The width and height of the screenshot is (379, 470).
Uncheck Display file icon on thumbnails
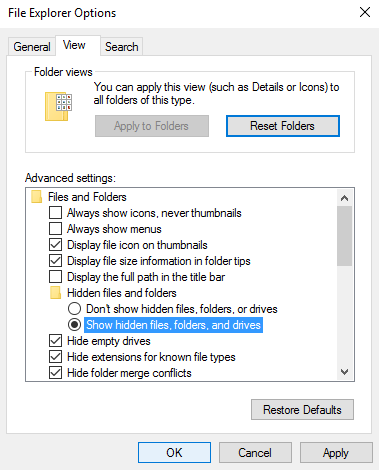point(55,245)
